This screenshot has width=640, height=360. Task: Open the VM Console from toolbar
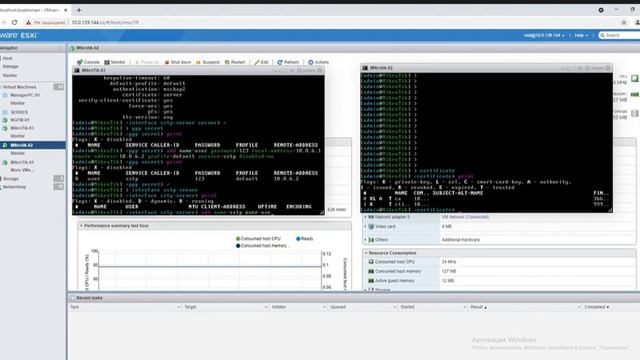pyautogui.click(x=88, y=62)
